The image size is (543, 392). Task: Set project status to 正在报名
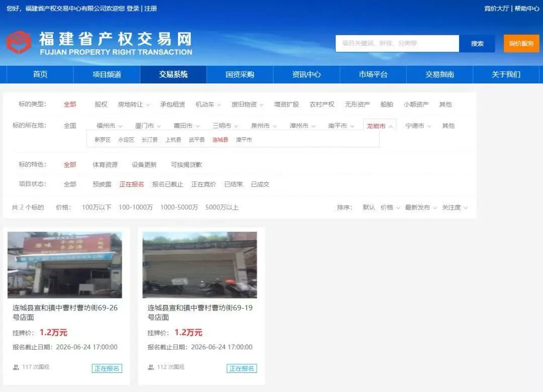pos(132,184)
